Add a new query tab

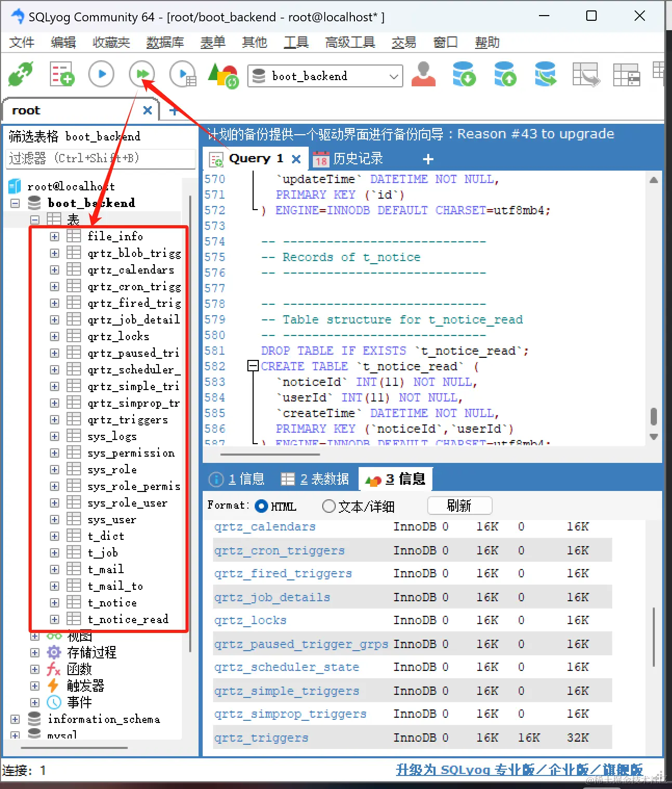pos(428,159)
